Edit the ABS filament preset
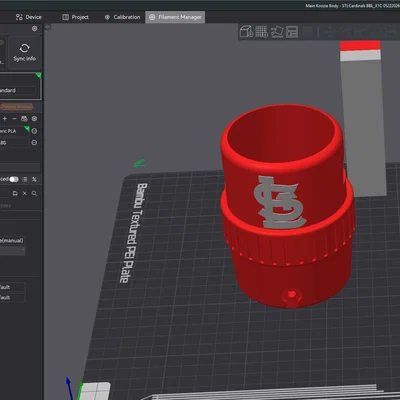400x400 pixels. [34, 143]
